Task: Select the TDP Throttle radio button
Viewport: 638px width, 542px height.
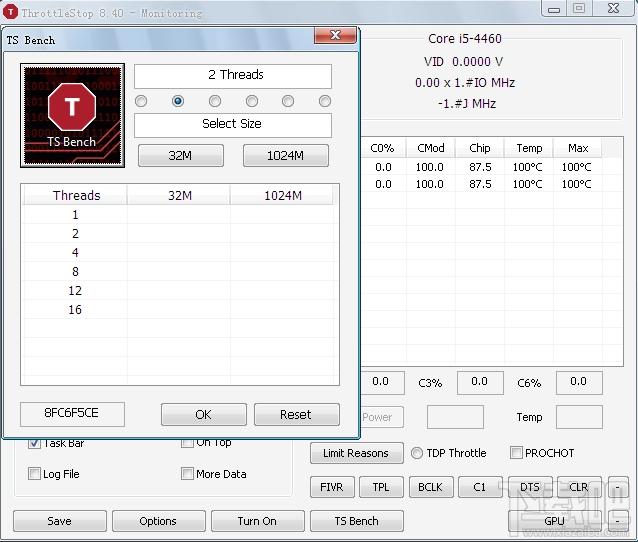Action: tap(417, 453)
